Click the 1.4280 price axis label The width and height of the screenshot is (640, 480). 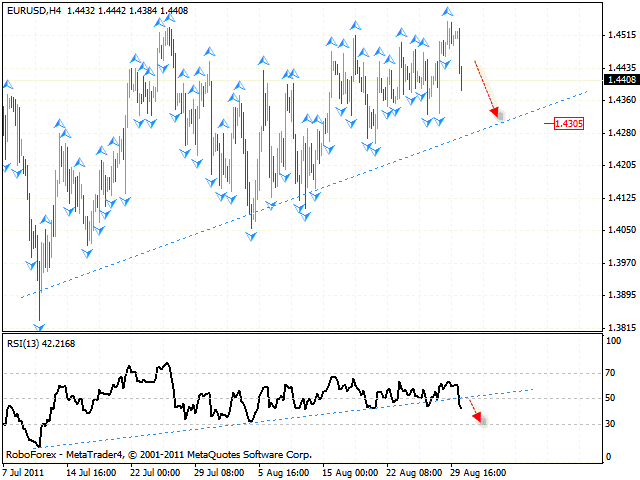click(x=621, y=133)
